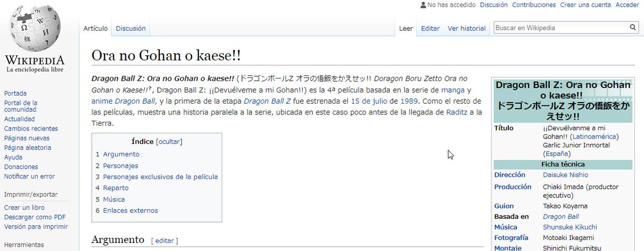Image resolution: width=644 pixels, height=251 pixels.
Task: Click the Takao Koyama name in infobox
Action: 565,206
